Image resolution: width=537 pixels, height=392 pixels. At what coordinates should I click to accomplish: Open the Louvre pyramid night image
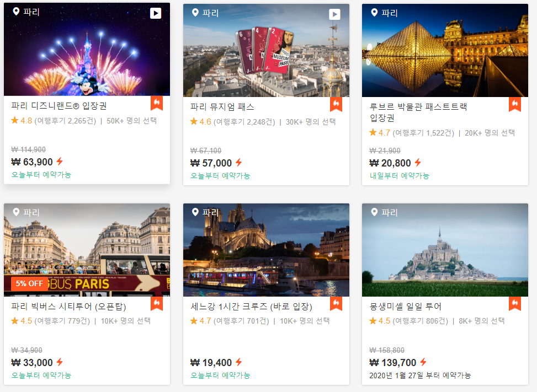pyautogui.click(x=445, y=50)
